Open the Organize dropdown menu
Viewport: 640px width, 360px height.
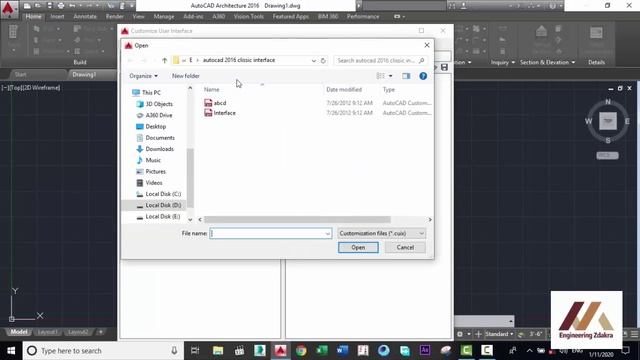point(143,76)
